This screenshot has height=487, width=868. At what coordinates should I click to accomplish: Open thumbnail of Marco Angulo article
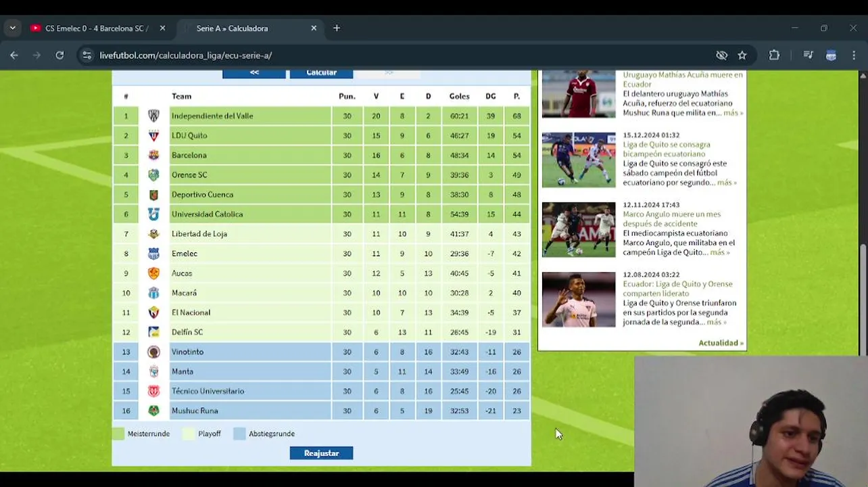tap(579, 230)
